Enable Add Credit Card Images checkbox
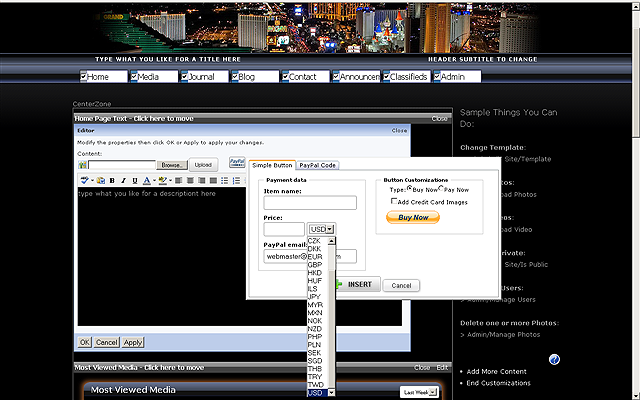 (396, 201)
